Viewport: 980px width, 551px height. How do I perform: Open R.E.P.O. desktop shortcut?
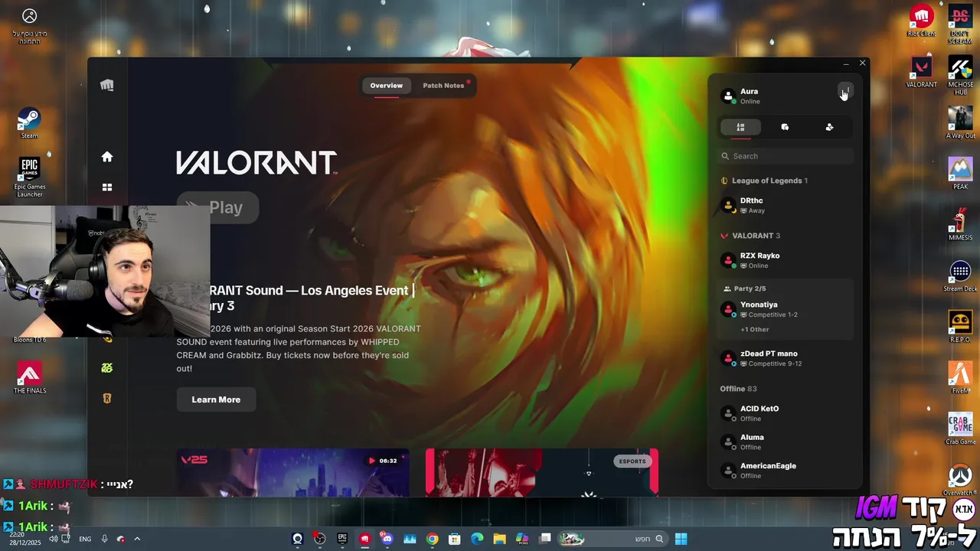coord(960,327)
